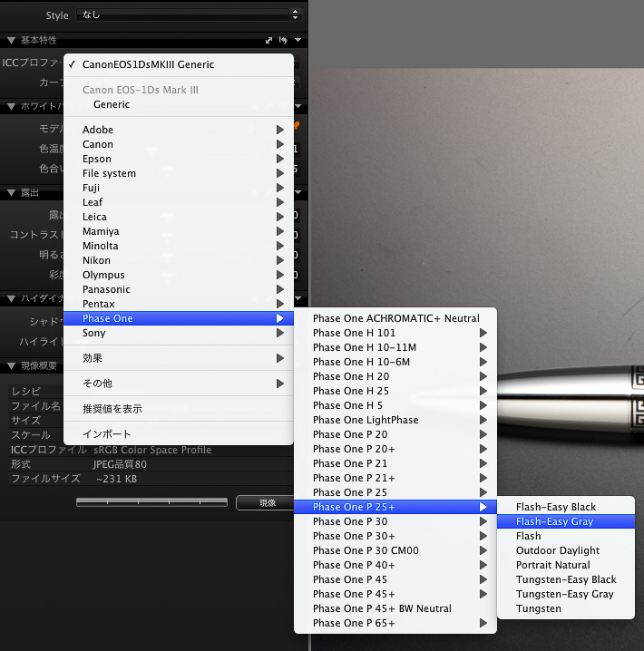Choose Flash-Easy Gray profile
The width and height of the screenshot is (644, 651).
(x=554, y=521)
